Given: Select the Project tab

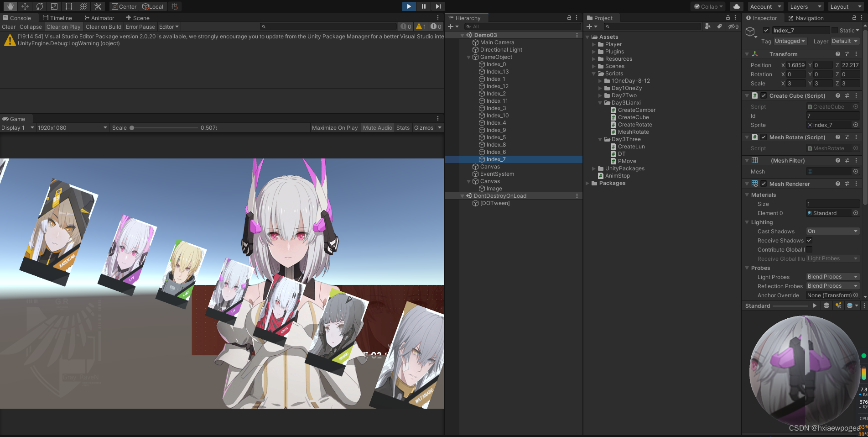Looking at the screenshot, I should 600,18.
